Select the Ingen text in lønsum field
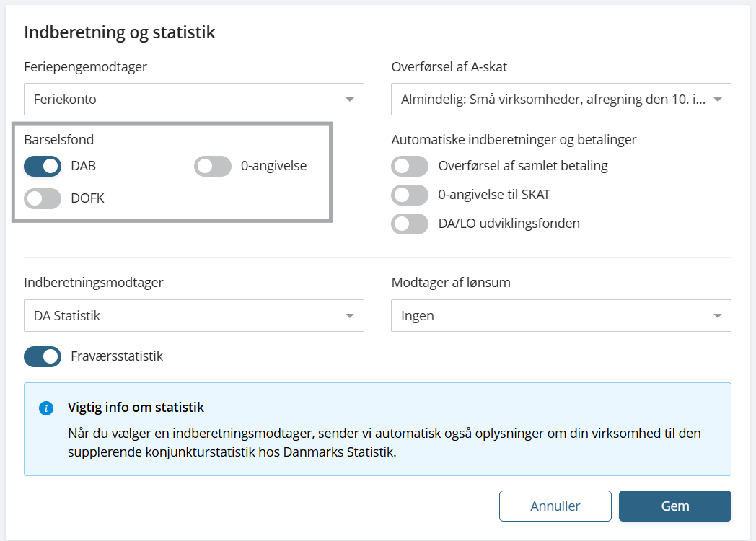756x541 pixels. (418, 316)
